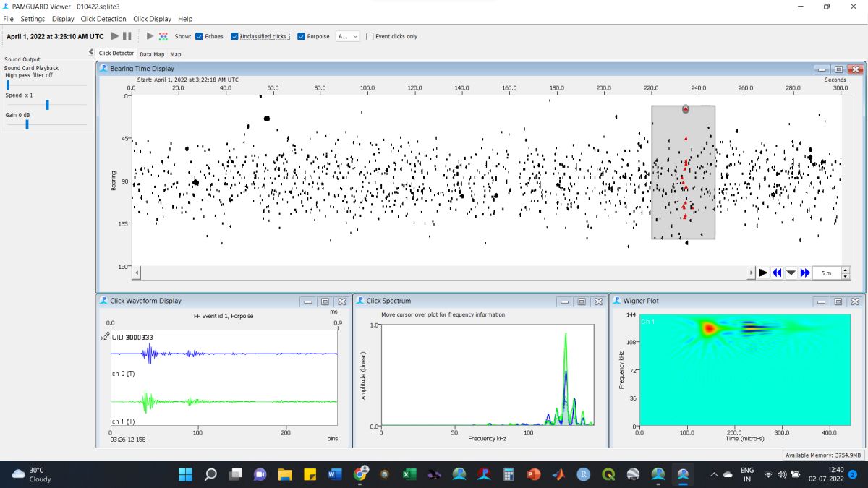Open the Settings menu
This screenshot has width=868, height=488.
click(33, 19)
